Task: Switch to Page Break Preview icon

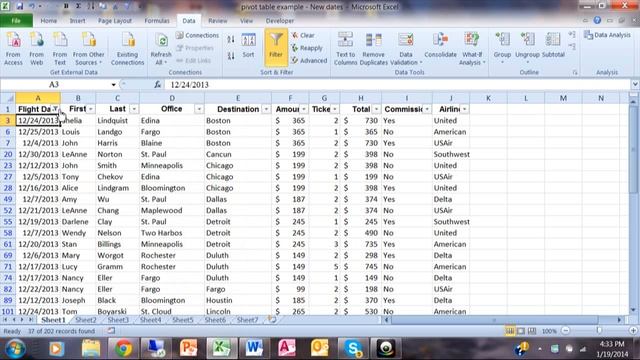Action: click(532, 331)
